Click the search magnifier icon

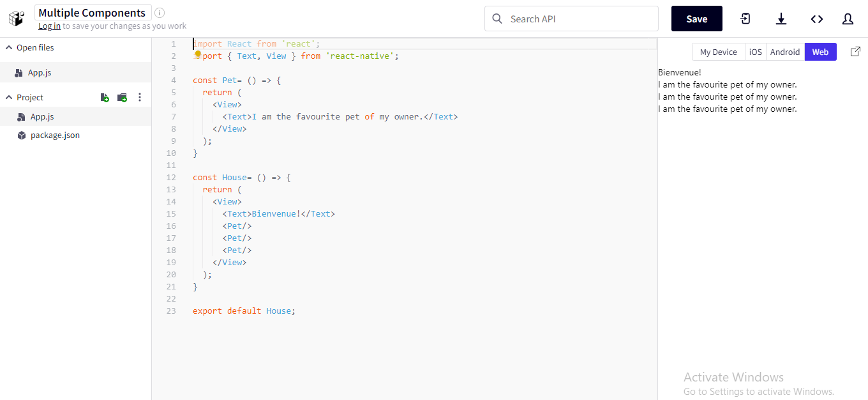pyautogui.click(x=497, y=19)
